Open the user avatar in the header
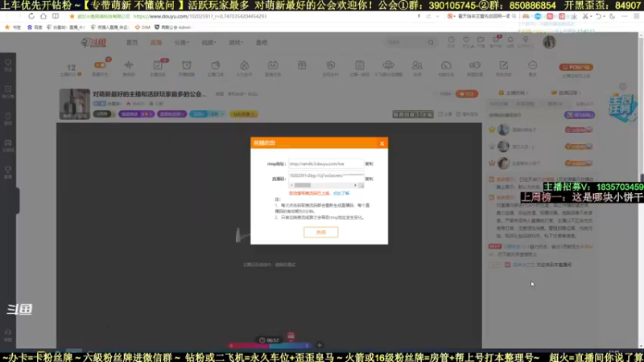 click(549, 42)
